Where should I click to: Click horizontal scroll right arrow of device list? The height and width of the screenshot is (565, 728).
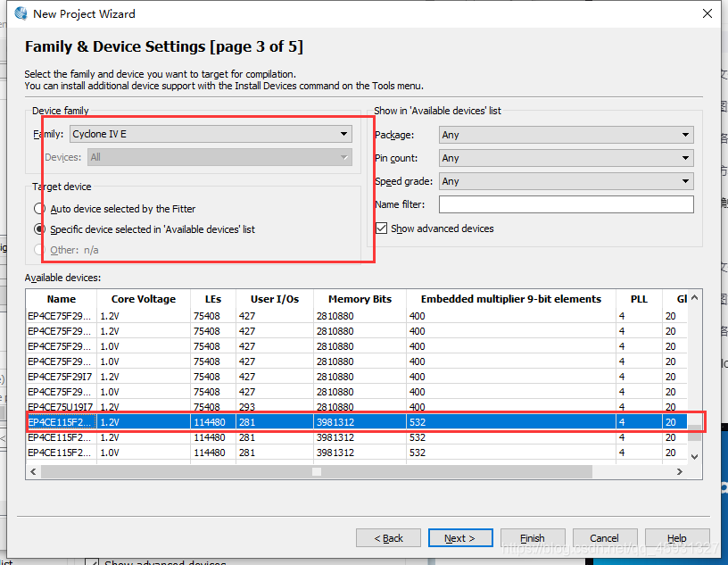coord(680,471)
